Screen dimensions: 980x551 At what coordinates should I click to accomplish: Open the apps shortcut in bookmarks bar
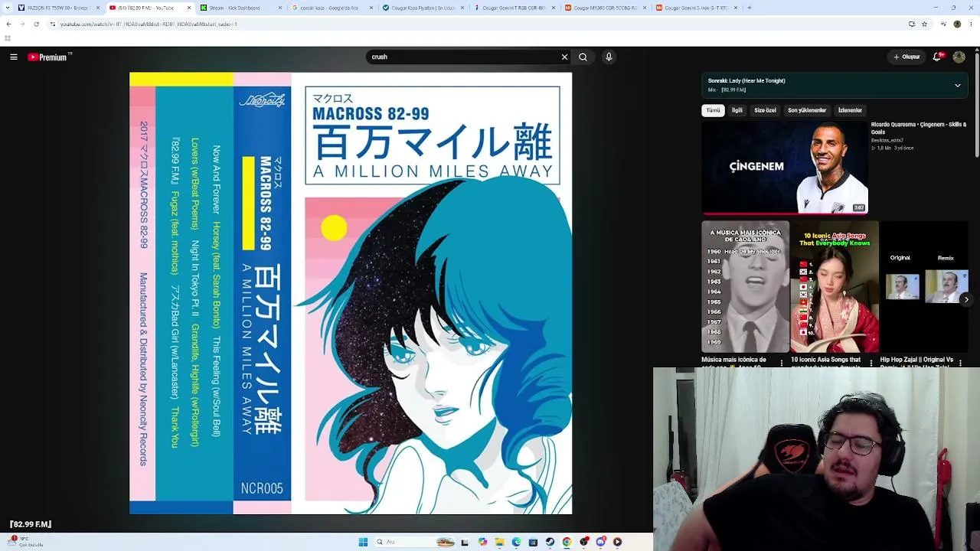click(8, 38)
